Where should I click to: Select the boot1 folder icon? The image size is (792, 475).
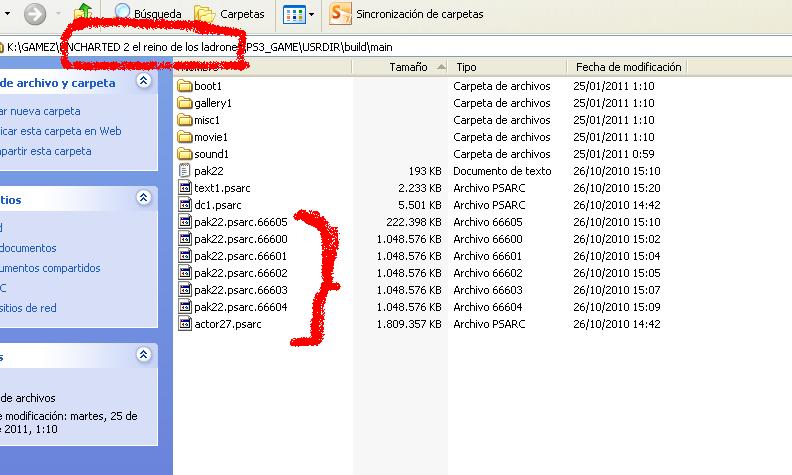click(185, 86)
